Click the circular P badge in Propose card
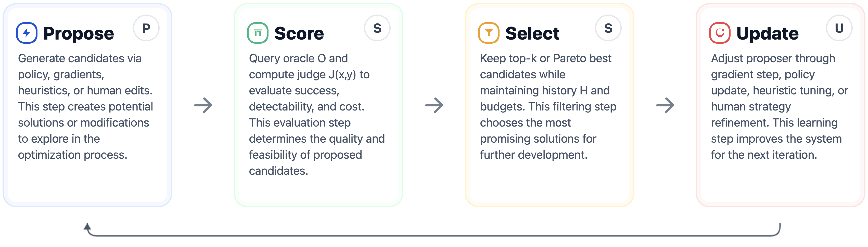 tap(146, 28)
